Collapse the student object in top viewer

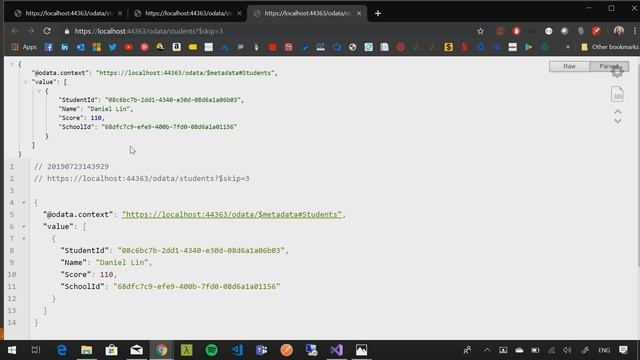(39, 91)
